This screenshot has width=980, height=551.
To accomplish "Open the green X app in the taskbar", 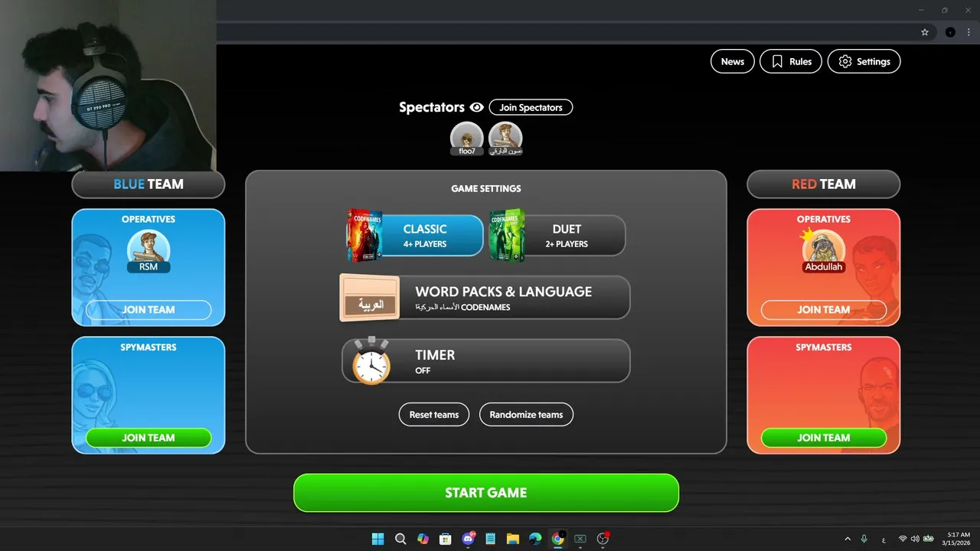I will point(580,539).
